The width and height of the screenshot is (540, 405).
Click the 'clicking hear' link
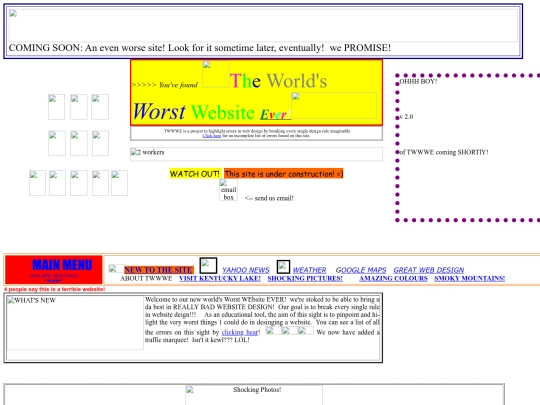[240, 332]
